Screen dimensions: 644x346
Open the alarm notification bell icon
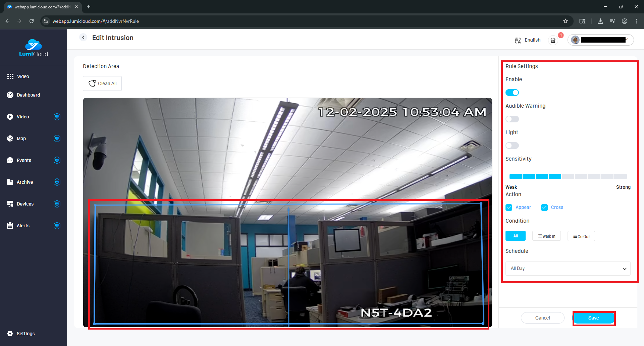(x=553, y=40)
